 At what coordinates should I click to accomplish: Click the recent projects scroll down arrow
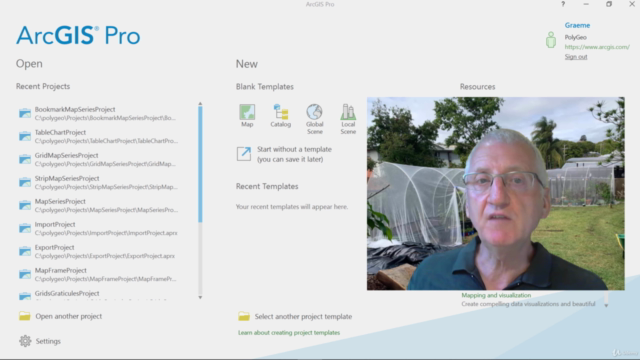pyautogui.click(x=200, y=297)
